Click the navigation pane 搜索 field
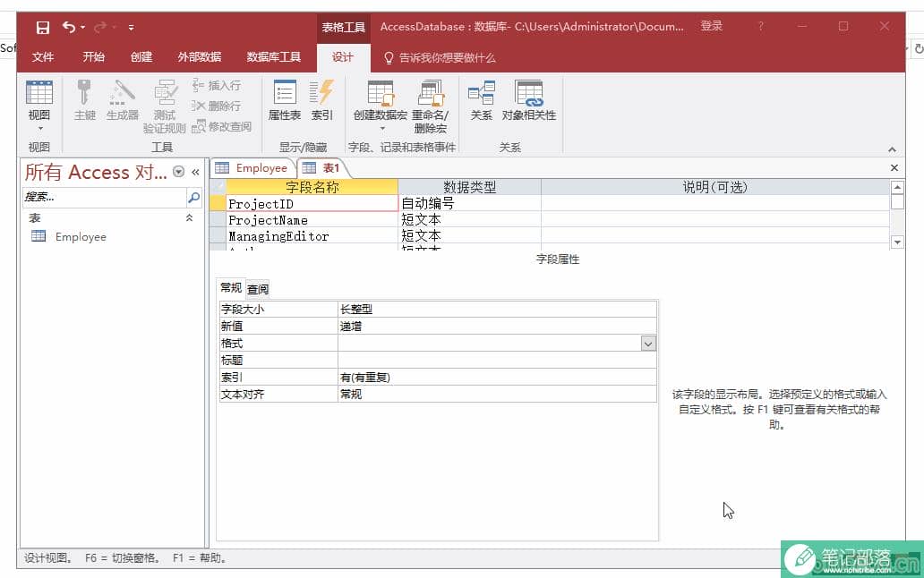Image resolution: width=924 pixels, height=578 pixels. tap(104, 197)
